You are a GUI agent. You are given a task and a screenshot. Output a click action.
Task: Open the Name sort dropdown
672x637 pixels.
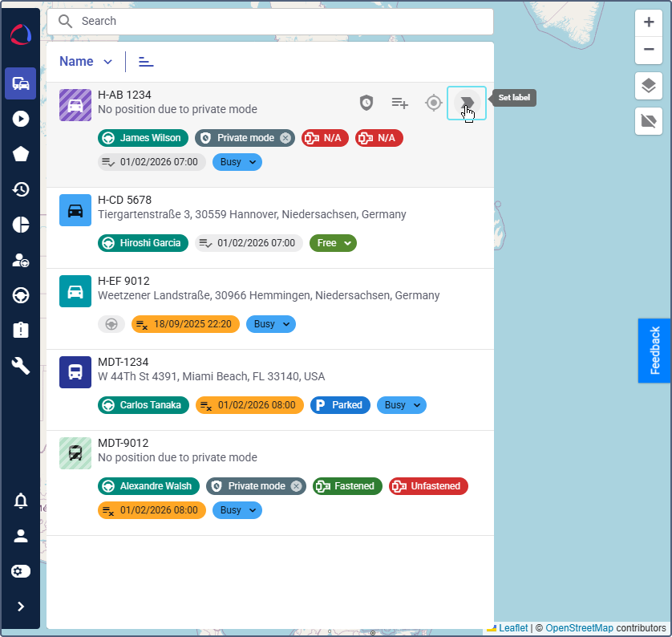tap(86, 62)
